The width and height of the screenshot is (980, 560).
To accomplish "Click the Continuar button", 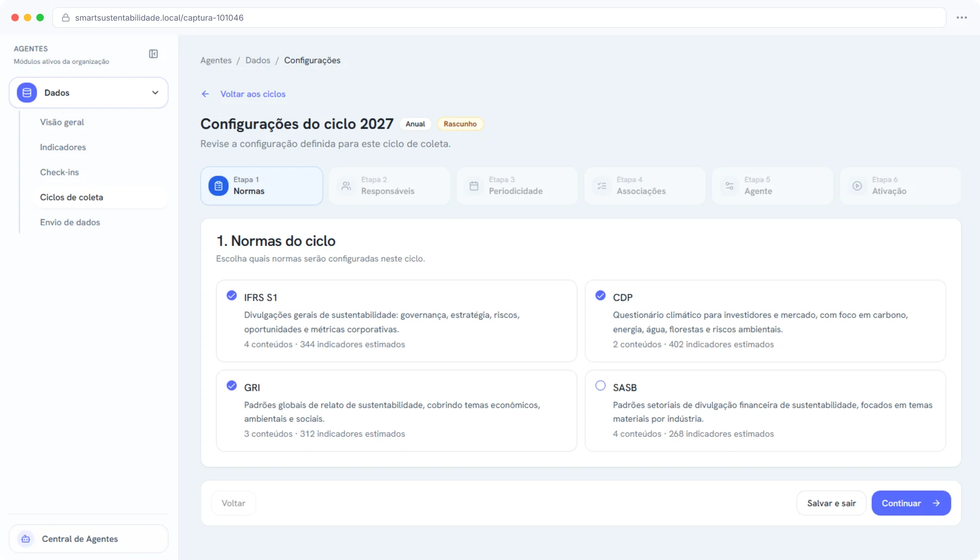I will pos(911,503).
